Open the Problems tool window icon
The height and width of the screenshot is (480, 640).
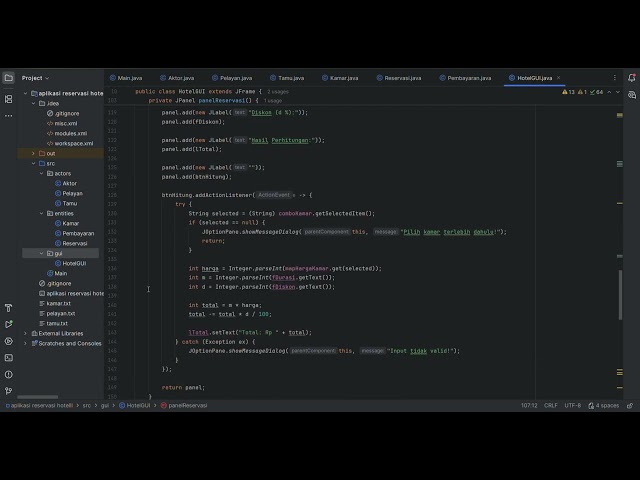(x=9, y=372)
